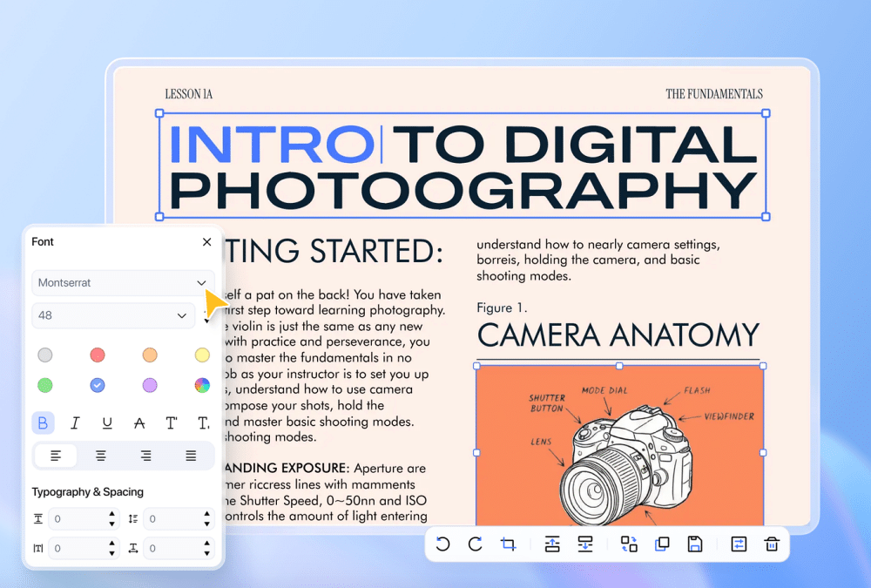Click the replace image icon

(629, 544)
